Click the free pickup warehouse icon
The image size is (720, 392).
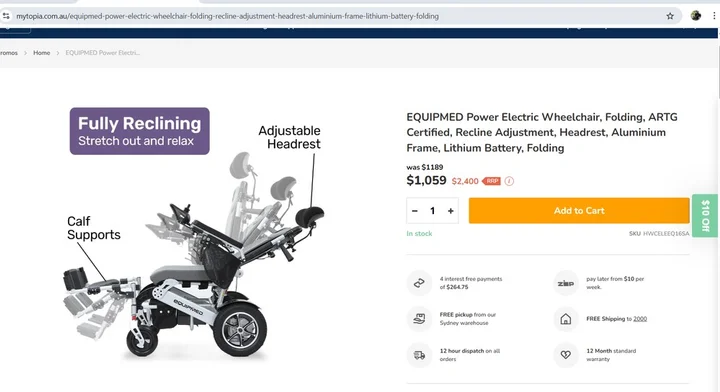click(x=419, y=319)
